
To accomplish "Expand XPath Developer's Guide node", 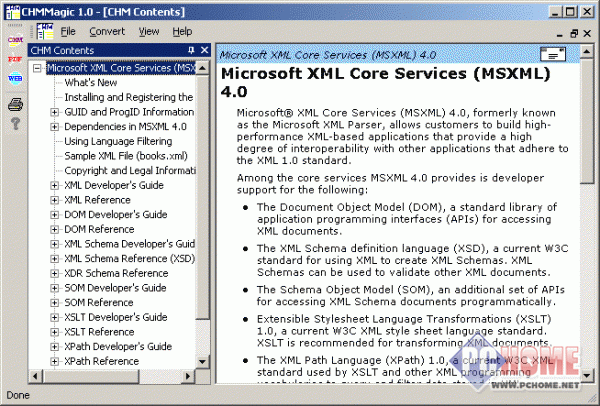I will (x=54, y=347).
